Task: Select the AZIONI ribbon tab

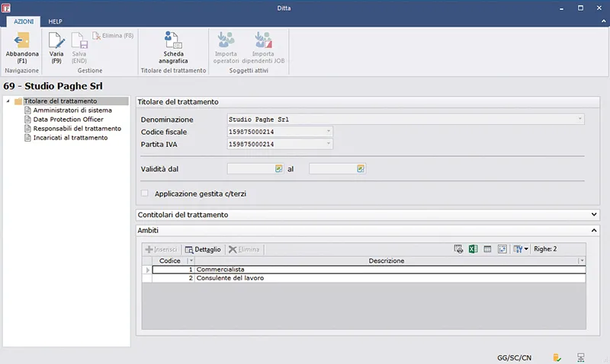Action: point(24,21)
